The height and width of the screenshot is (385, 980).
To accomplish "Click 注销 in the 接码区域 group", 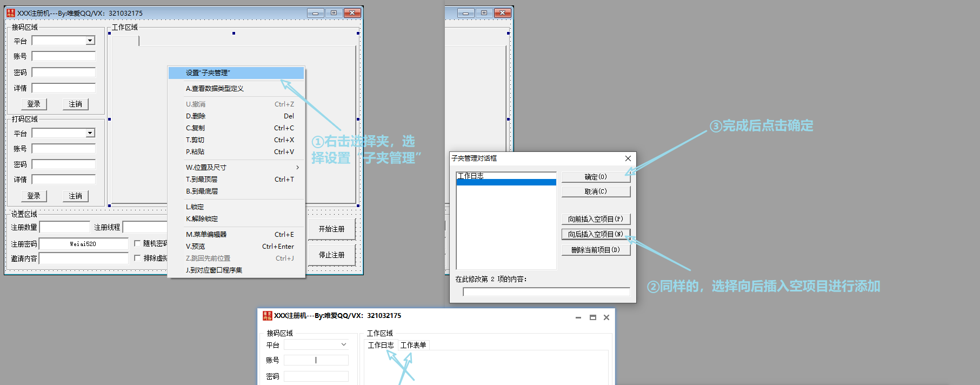I will point(76,104).
